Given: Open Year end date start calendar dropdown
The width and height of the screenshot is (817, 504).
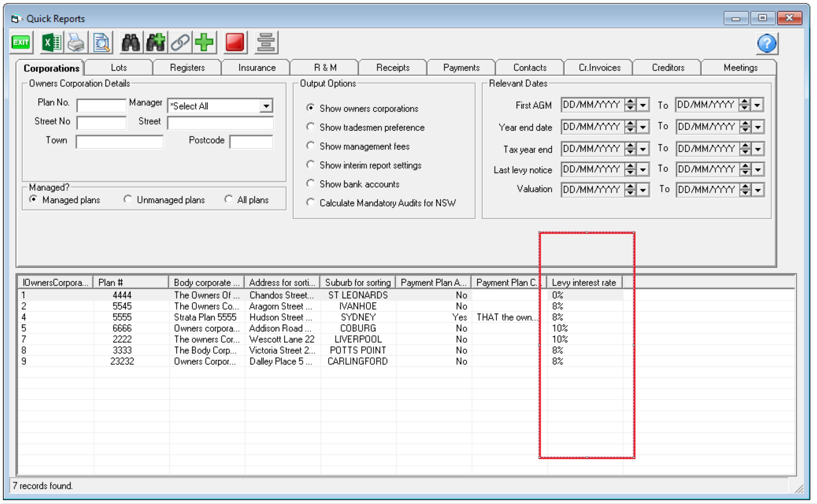Looking at the screenshot, I should (x=643, y=126).
